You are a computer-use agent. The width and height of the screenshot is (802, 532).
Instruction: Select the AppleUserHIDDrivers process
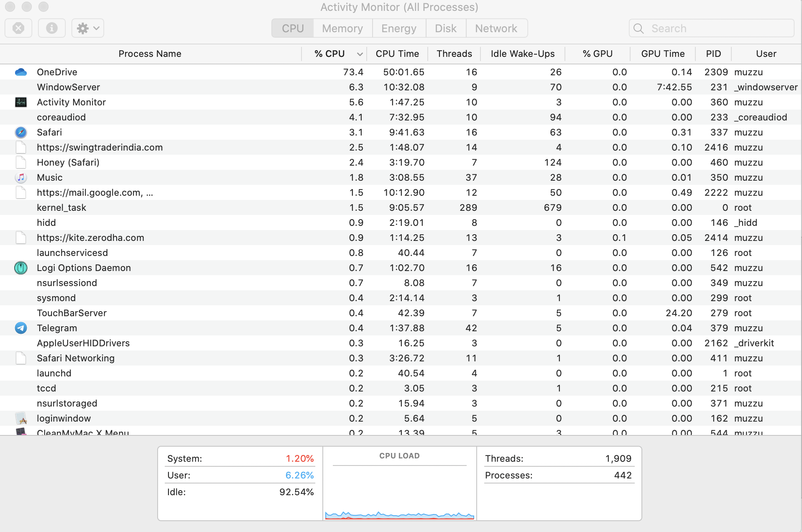coord(83,343)
